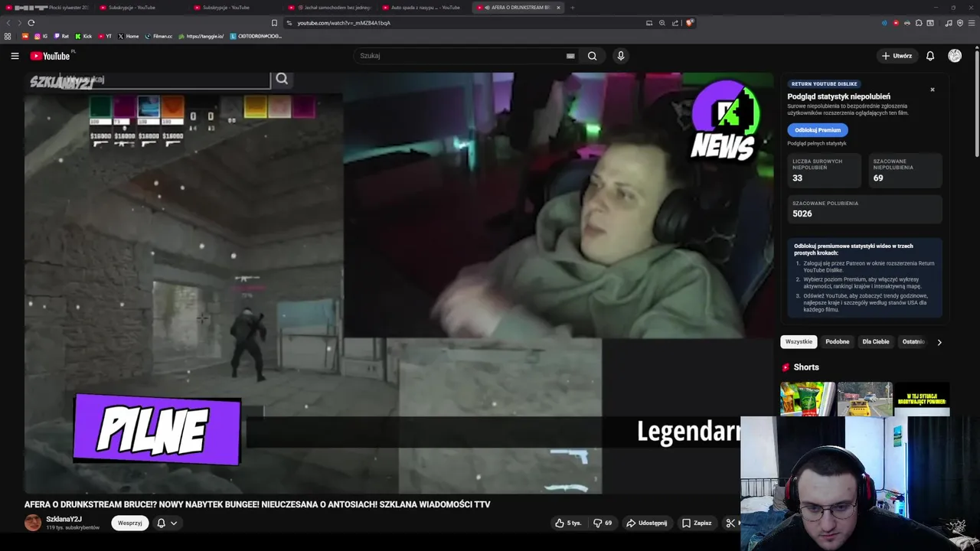
Task: Open first Shorts thumbnail with green snacks
Action: [808, 399]
